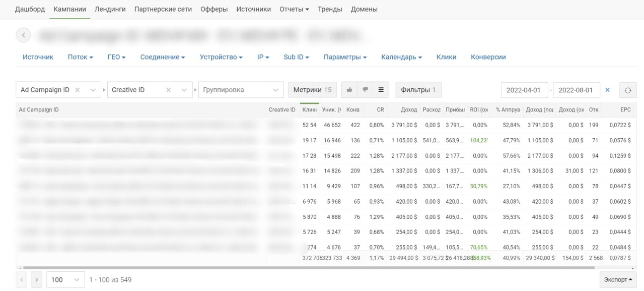Open the rows-per-page 100 dropdown

65,279
